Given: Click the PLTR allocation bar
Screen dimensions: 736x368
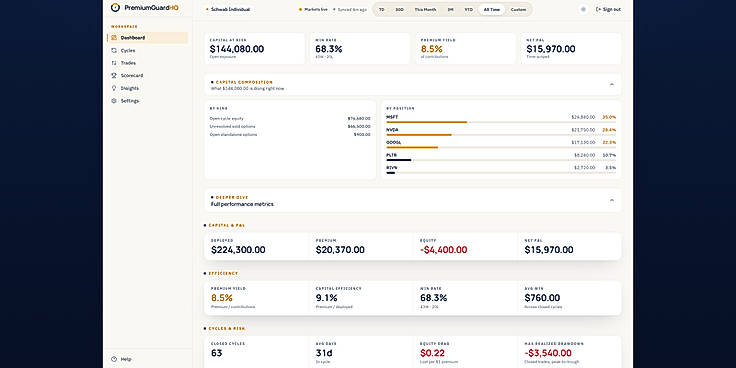Looking at the screenshot, I should click(x=501, y=160).
